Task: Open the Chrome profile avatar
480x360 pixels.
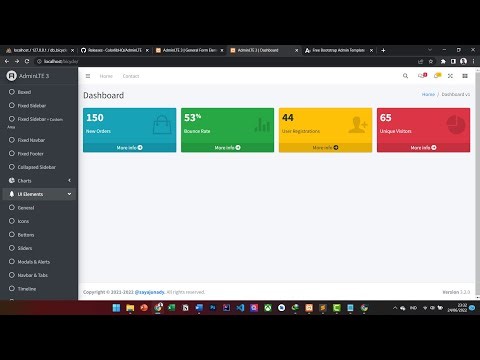Action: [x=463, y=61]
